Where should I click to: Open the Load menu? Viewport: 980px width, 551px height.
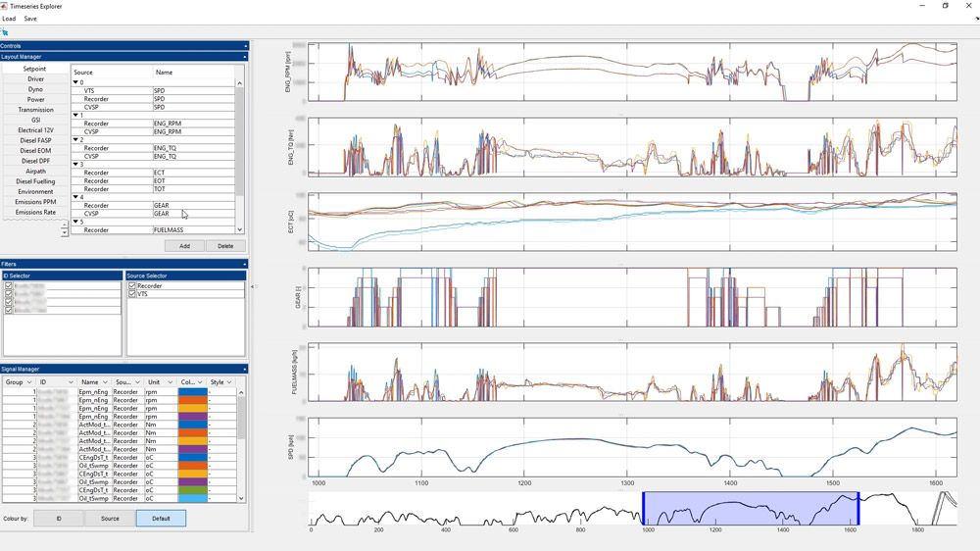9,19
